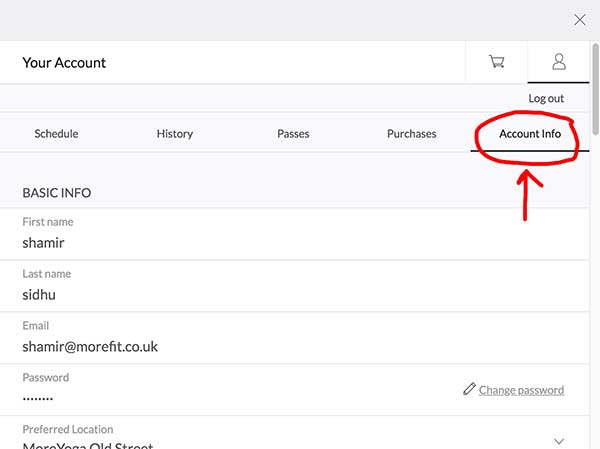Go to the Passes tab
600x449 pixels.
293,134
